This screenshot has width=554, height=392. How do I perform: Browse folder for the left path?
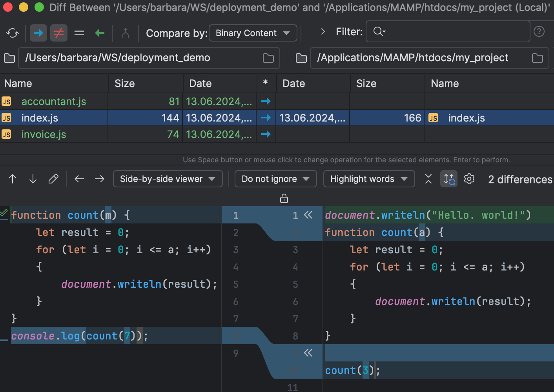[268, 58]
